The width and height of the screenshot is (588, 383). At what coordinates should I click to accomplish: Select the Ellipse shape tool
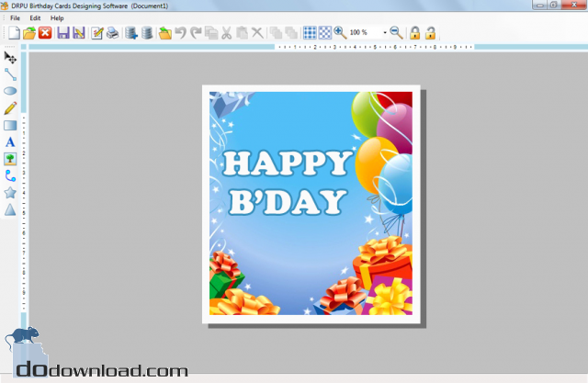pyautogui.click(x=10, y=91)
